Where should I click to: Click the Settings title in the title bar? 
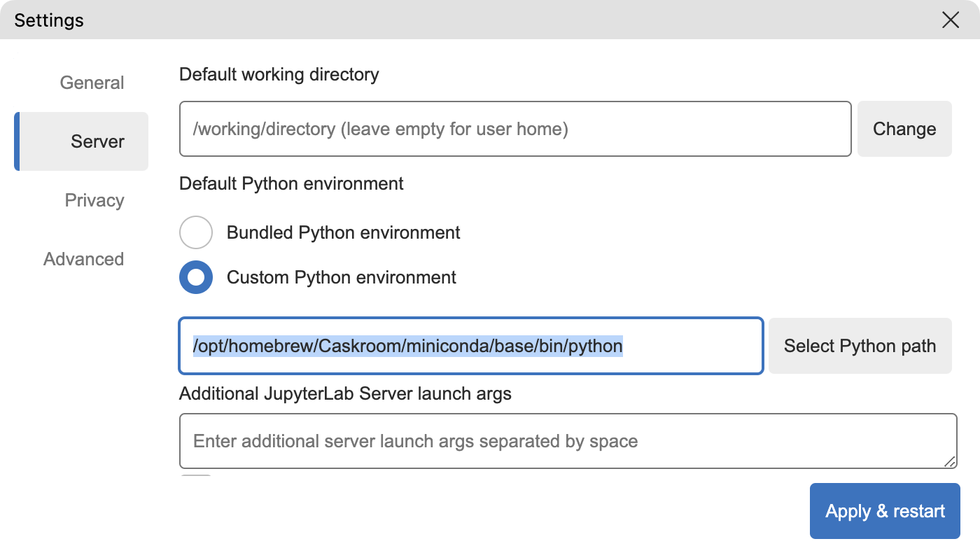(49, 20)
